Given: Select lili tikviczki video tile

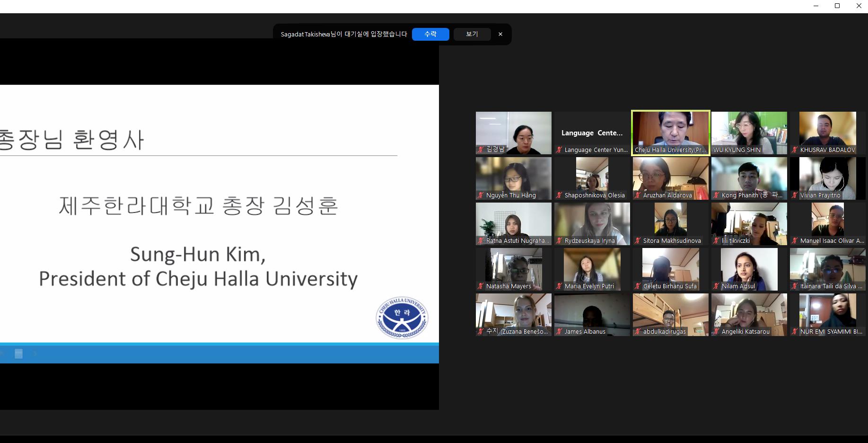Looking at the screenshot, I should (749, 224).
